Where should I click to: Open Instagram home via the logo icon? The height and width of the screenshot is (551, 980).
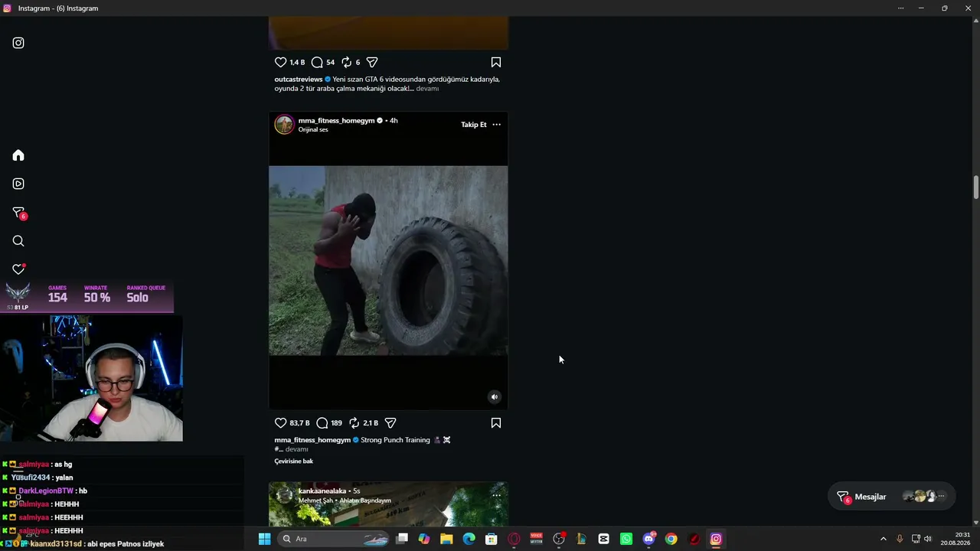(x=18, y=43)
